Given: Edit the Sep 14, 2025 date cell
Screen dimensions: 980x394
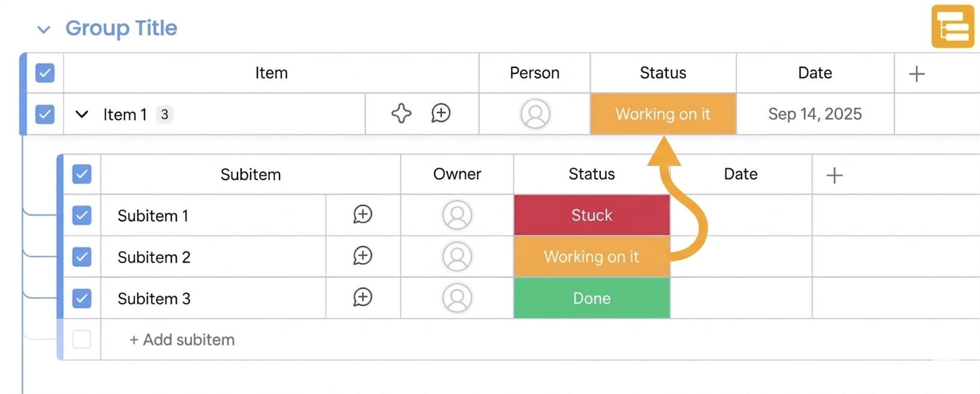Looking at the screenshot, I should [x=815, y=114].
